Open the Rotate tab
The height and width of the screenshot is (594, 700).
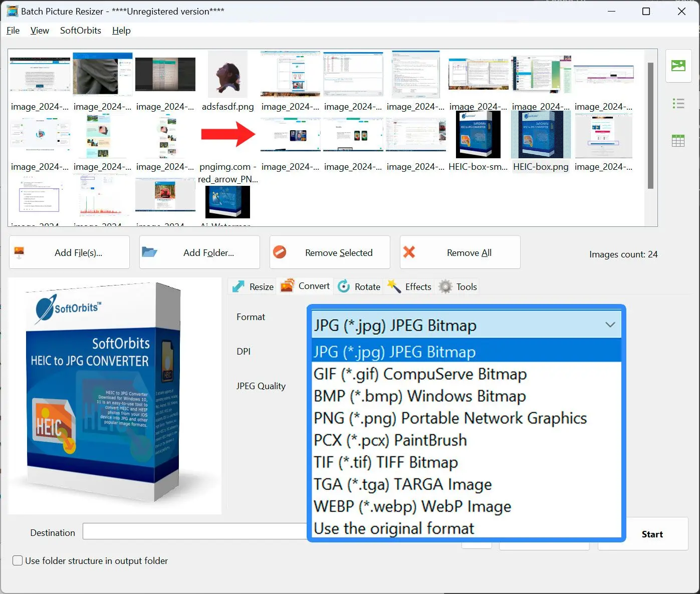click(x=359, y=286)
